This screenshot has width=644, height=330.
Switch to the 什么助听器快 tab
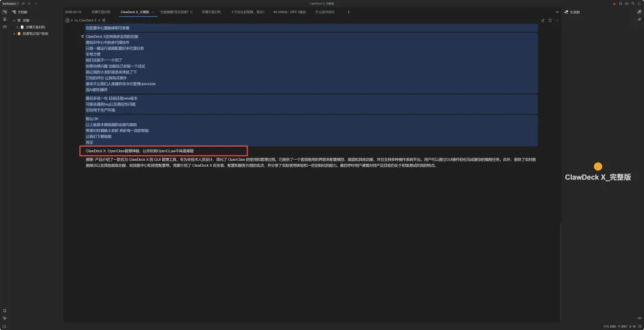(x=325, y=12)
